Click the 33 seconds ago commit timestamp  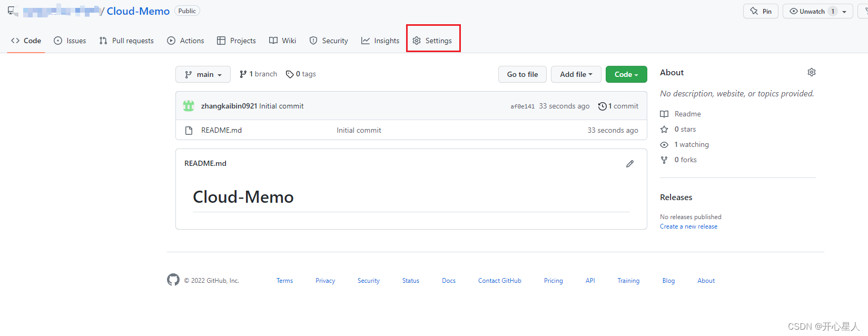564,106
